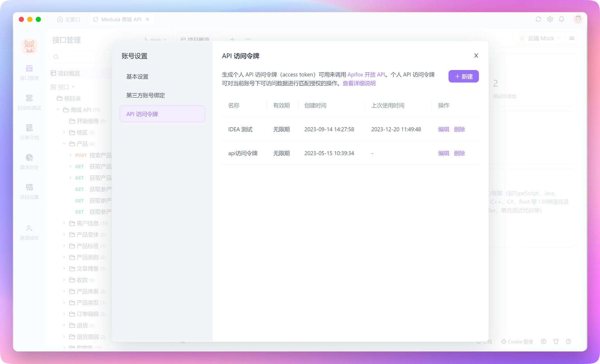
Task: Select the 开始使用 folder
Action: pos(87,121)
